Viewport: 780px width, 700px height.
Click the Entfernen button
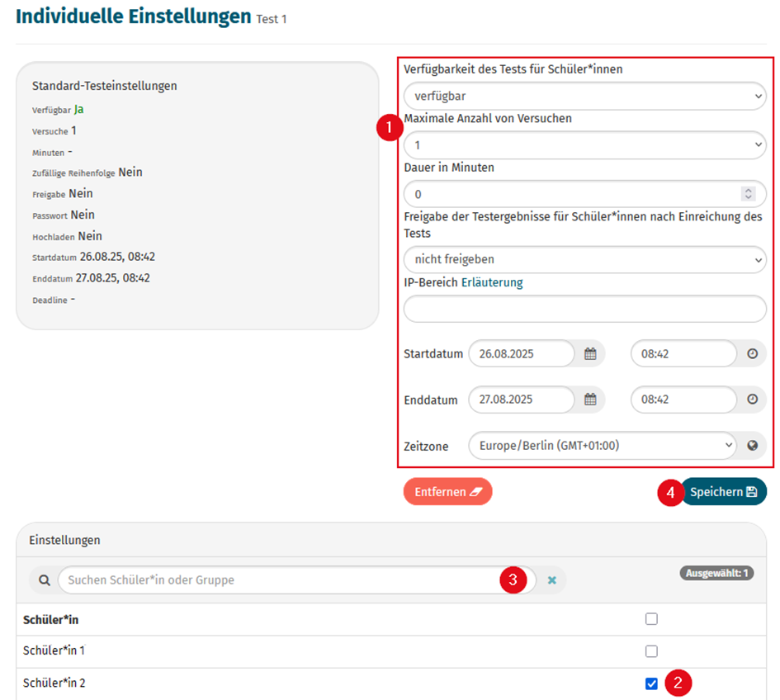click(x=447, y=491)
